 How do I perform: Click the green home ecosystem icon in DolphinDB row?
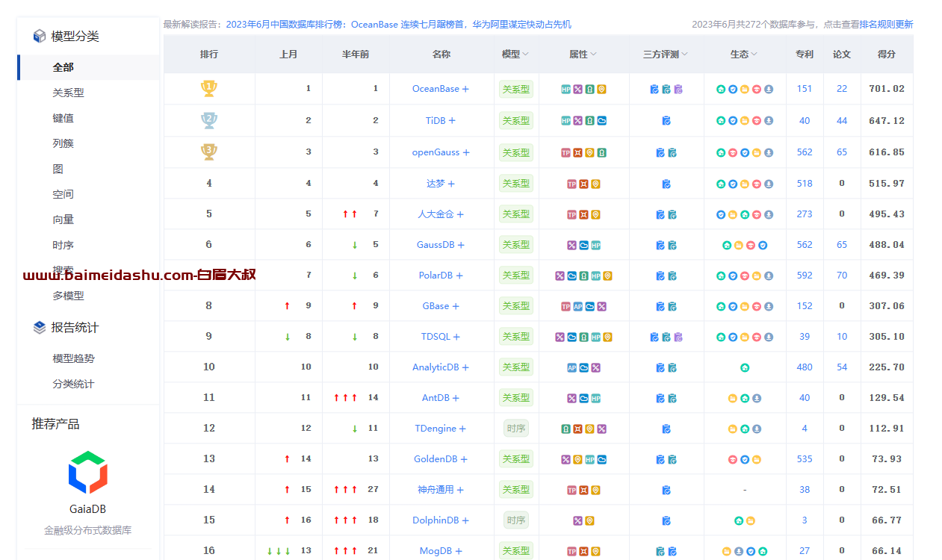pos(739,520)
